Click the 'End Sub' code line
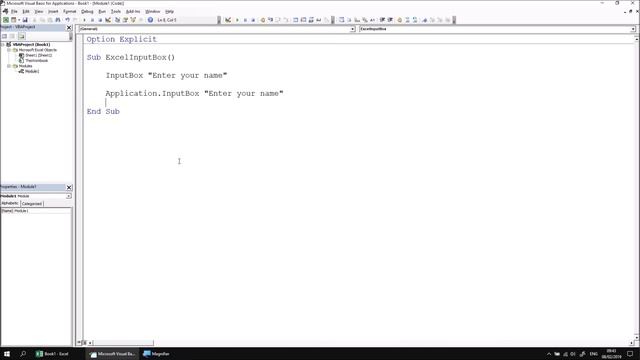The image size is (640, 360). pyautogui.click(x=103, y=111)
